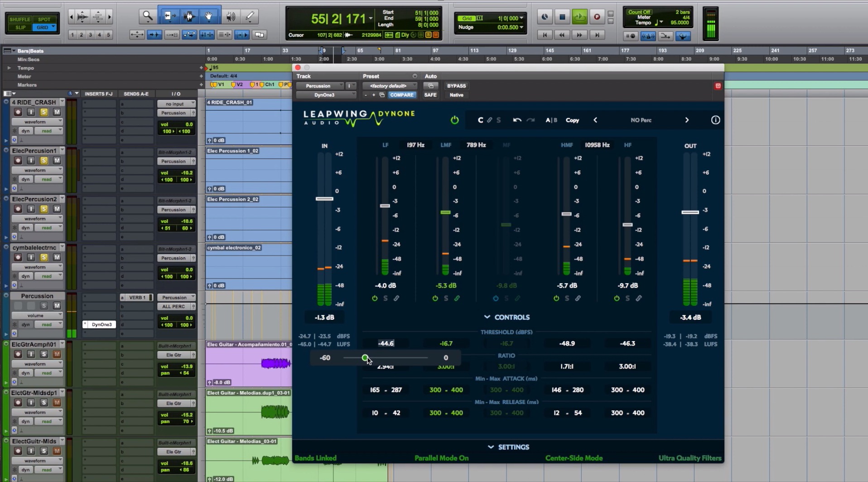Image resolution: width=868 pixels, height=482 pixels.
Task: Select SPOT edit mode
Action: point(44,19)
